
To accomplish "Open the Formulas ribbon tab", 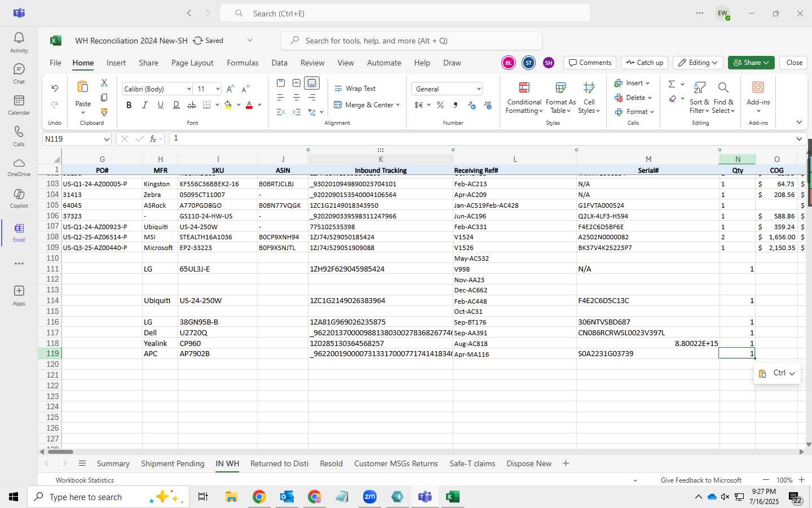I will pyautogui.click(x=242, y=63).
